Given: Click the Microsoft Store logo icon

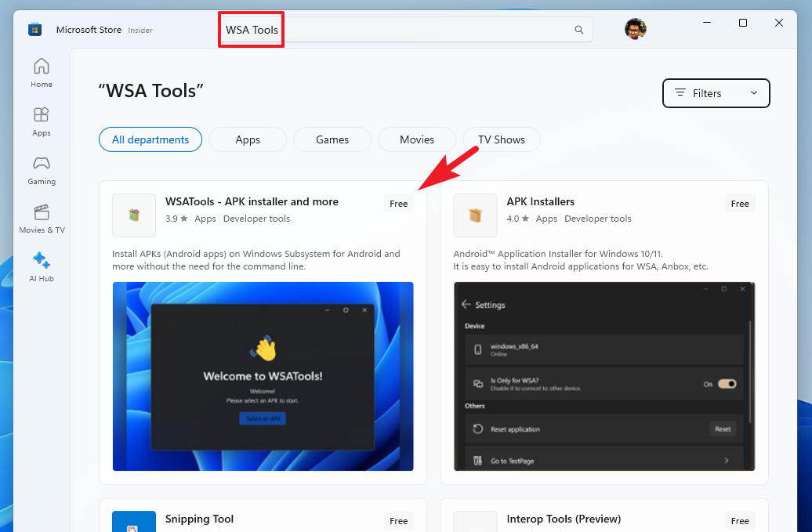Looking at the screenshot, I should [x=34, y=30].
